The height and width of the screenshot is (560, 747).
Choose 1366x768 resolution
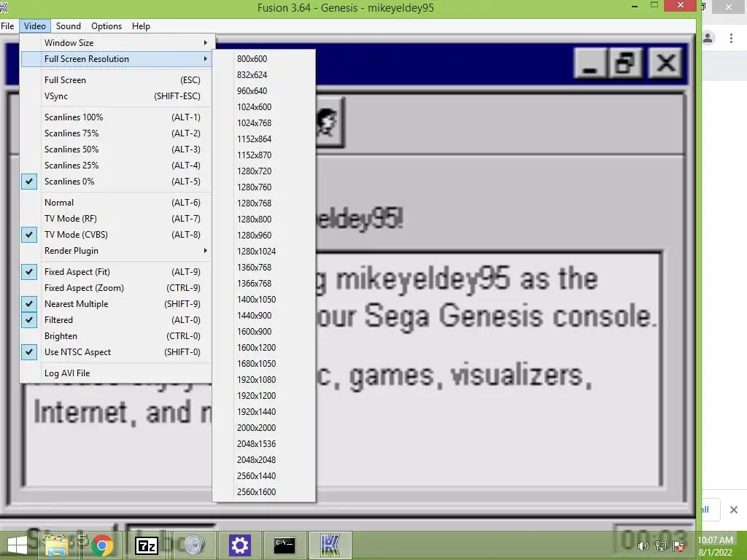[264, 284]
